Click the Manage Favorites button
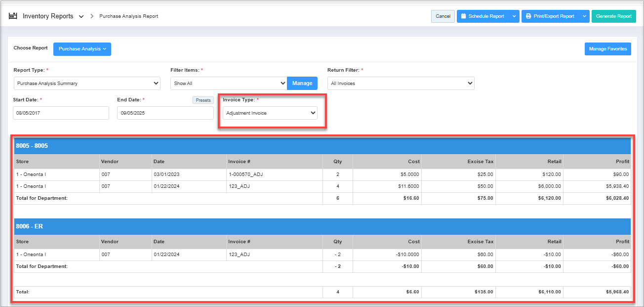This screenshot has height=307, width=644. 607,49
